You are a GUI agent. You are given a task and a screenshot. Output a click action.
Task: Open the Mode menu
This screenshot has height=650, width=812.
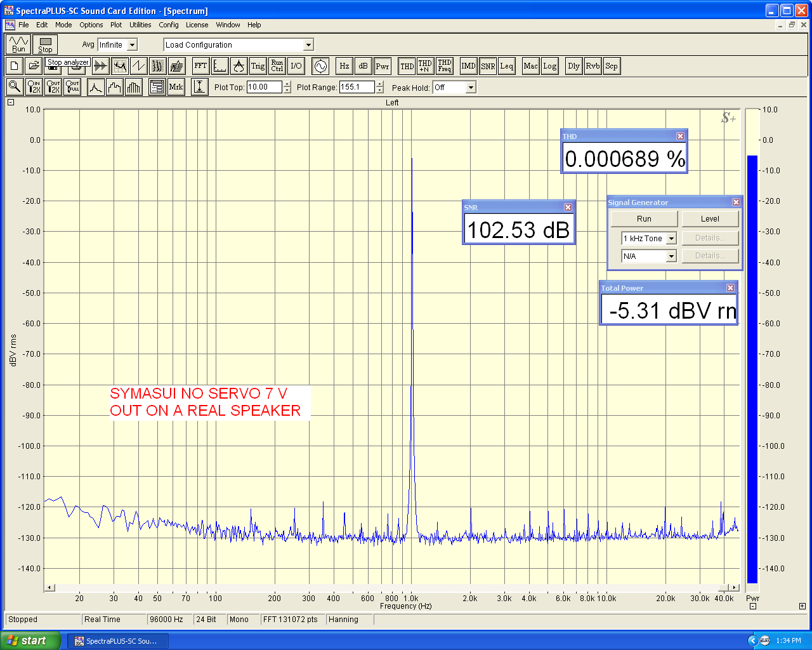tap(63, 25)
